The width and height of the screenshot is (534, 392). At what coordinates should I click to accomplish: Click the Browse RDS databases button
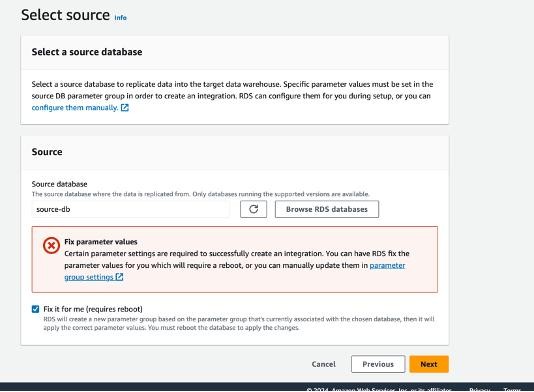click(327, 209)
